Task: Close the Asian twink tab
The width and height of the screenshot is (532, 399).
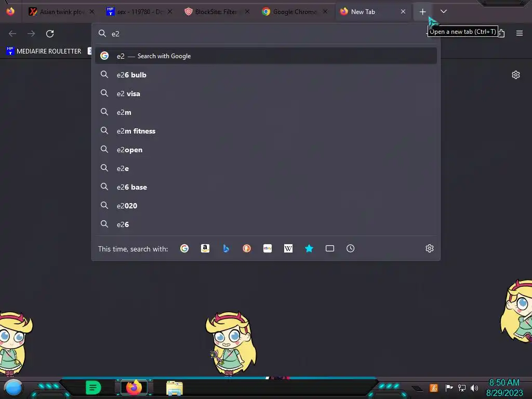Action: 91,11
